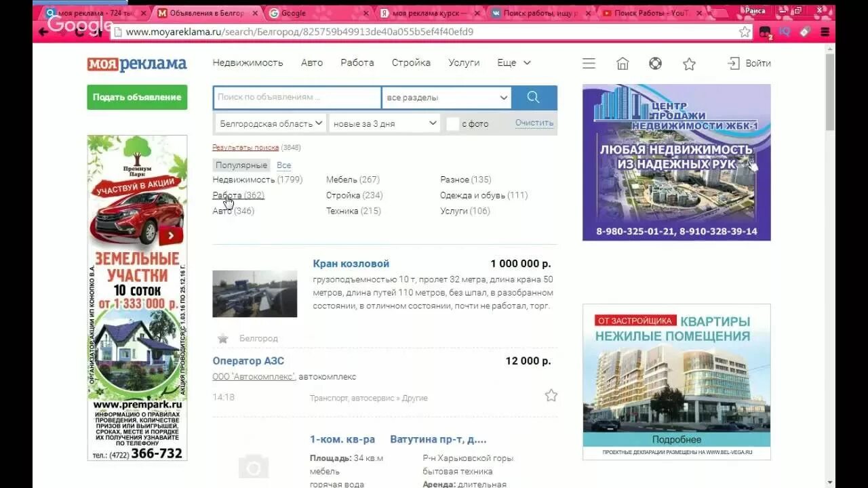The width and height of the screenshot is (868, 488).
Task: Open Авто in top navigation
Action: (312, 63)
